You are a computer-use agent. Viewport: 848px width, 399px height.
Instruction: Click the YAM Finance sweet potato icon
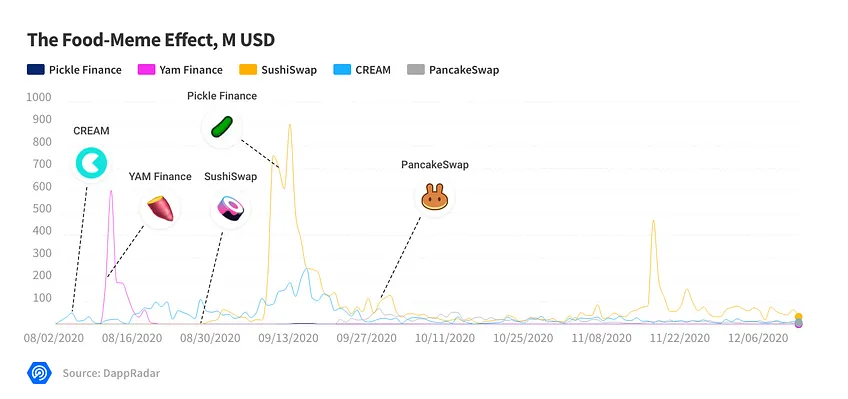(160, 208)
